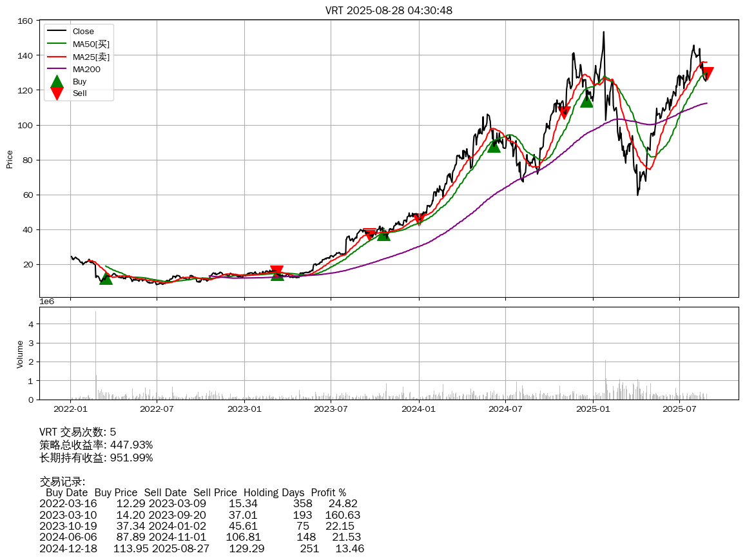This screenshot has width=745, height=560.
Task: Click the 160.63 profit value in table
Action: click(343, 515)
